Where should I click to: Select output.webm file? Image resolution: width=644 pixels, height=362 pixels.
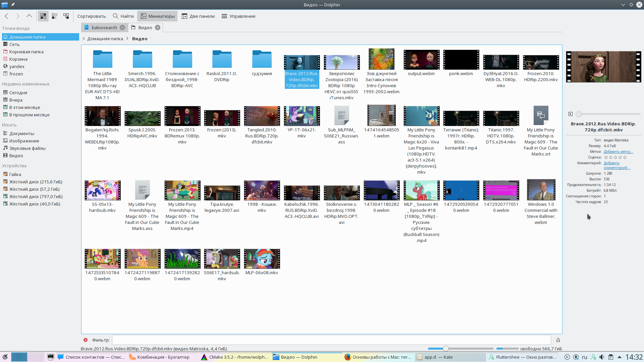pos(421,63)
